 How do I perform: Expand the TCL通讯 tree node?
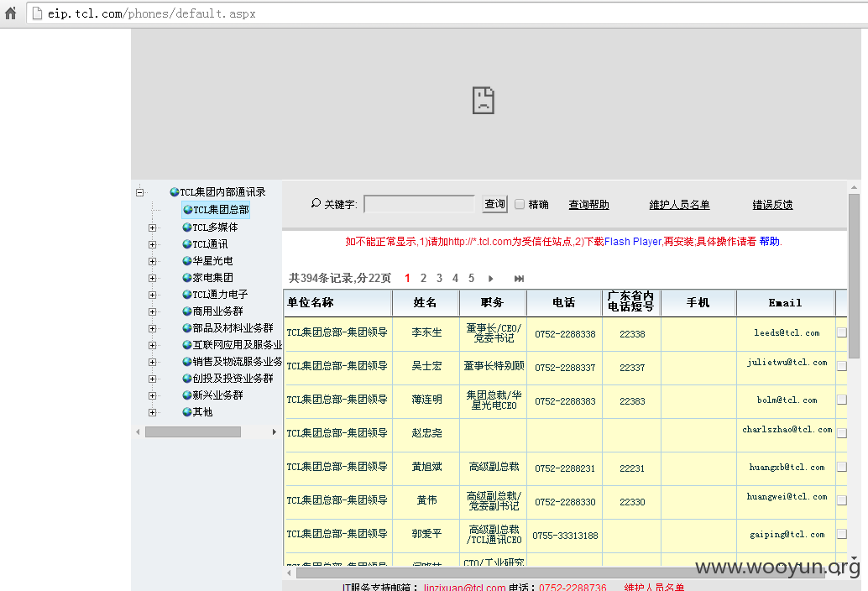(152, 244)
